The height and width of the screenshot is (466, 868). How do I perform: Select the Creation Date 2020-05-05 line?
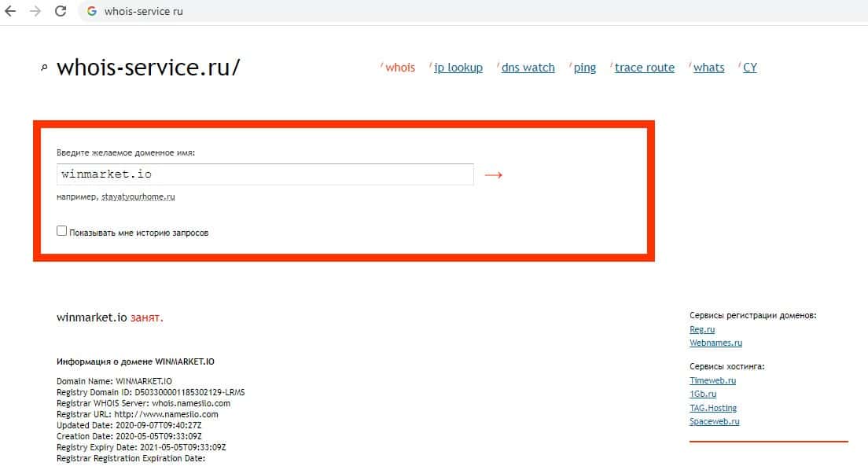[x=129, y=437]
